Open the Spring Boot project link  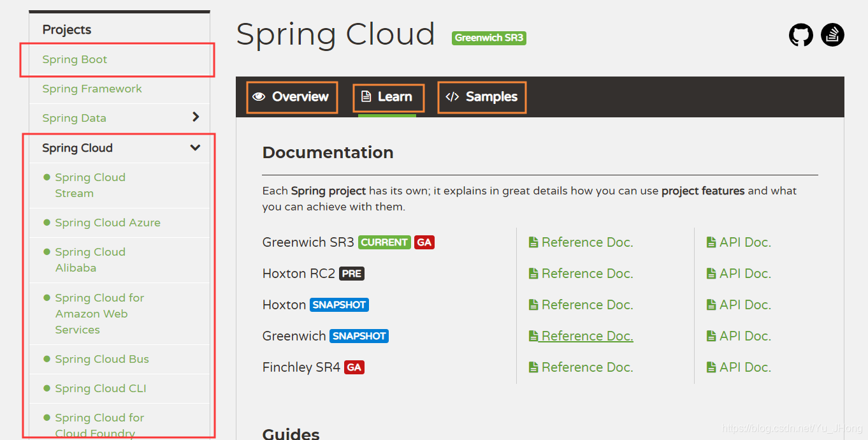[x=75, y=59]
